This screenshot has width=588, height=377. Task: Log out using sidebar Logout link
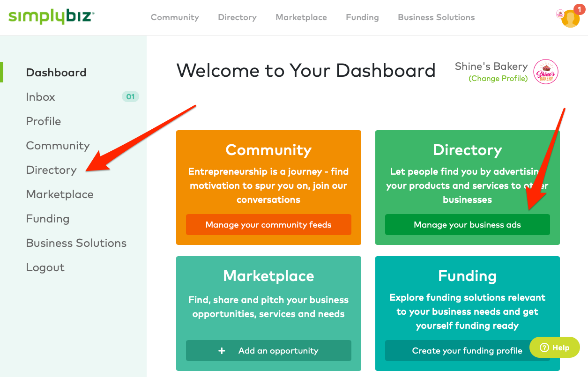point(45,267)
